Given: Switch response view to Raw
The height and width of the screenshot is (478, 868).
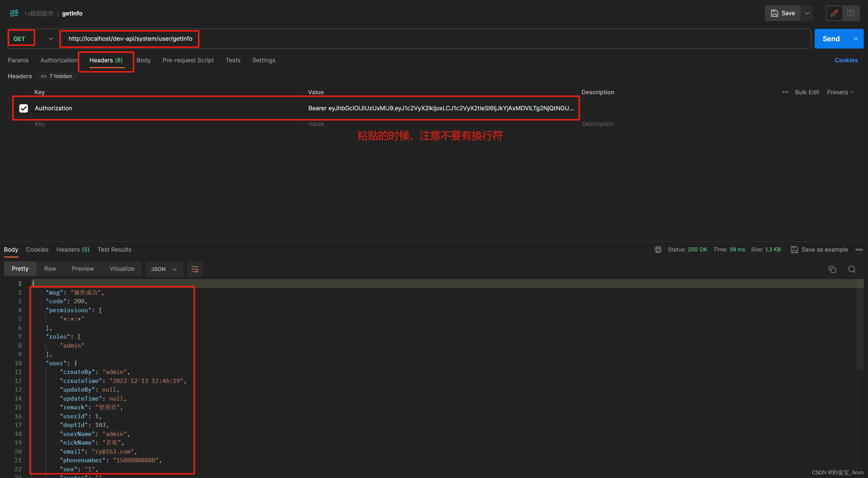Looking at the screenshot, I should click(50, 268).
